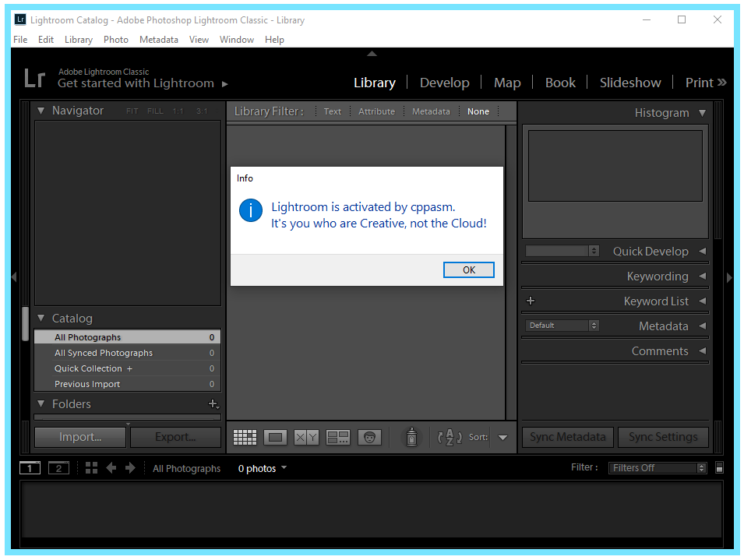This screenshot has width=744, height=560.
Task: Select the None library filter
Action: tap(478, 111)
